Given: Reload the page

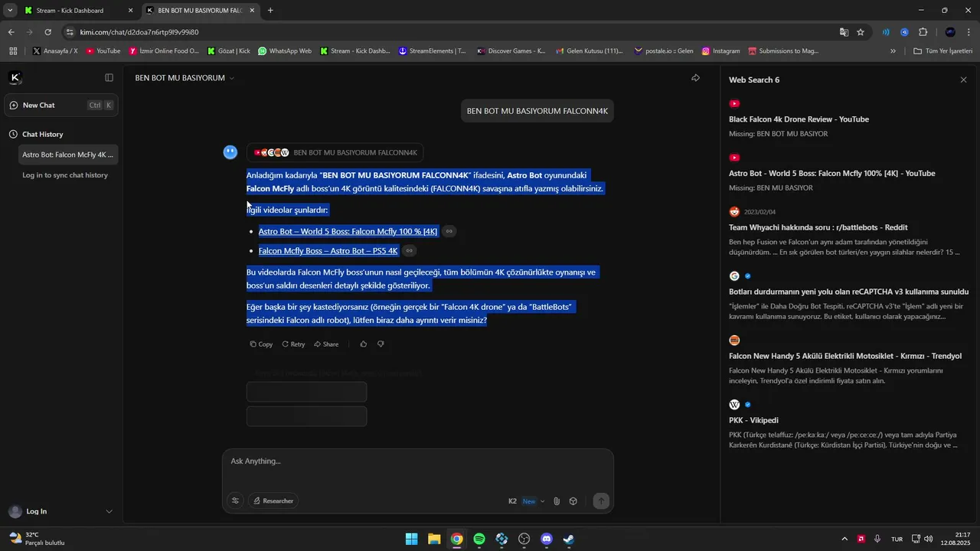Looking at the screenshot, I should pyautogui.click(x=47, y=32).
